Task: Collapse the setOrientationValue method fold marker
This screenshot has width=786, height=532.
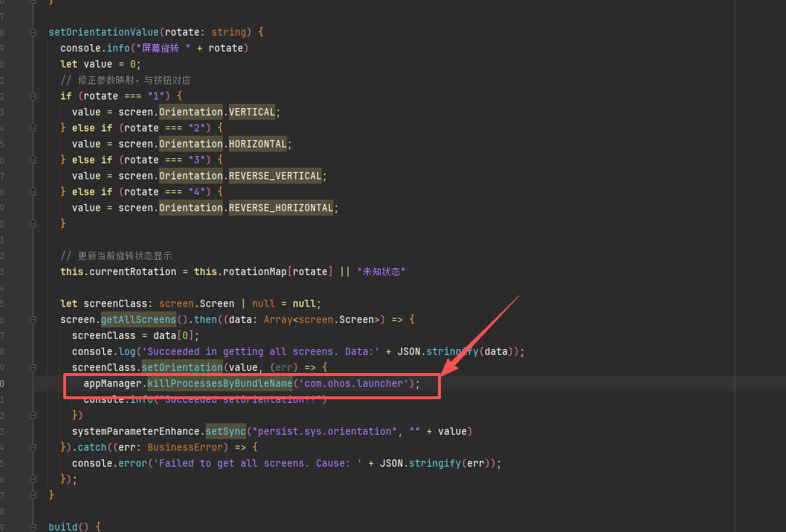Action: click(x=33, y=32)
